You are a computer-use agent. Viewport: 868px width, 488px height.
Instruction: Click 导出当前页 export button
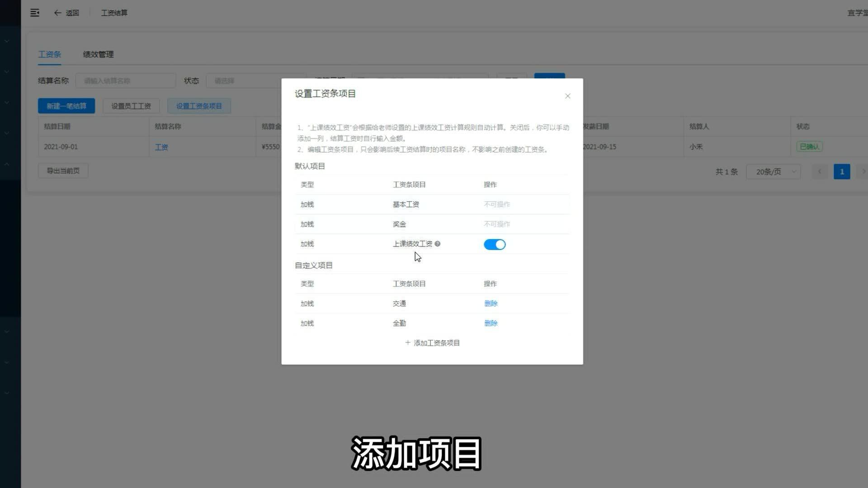63,171
